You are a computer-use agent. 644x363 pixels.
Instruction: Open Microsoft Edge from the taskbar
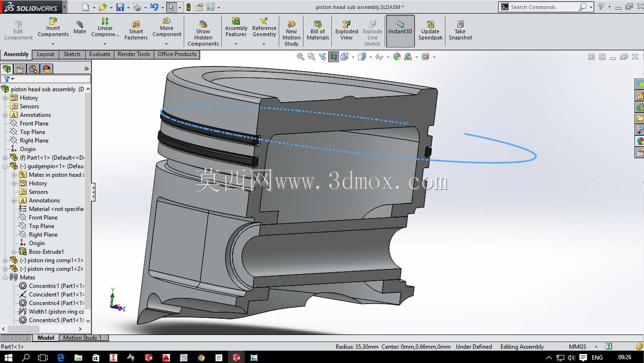(x=60, y=357)
